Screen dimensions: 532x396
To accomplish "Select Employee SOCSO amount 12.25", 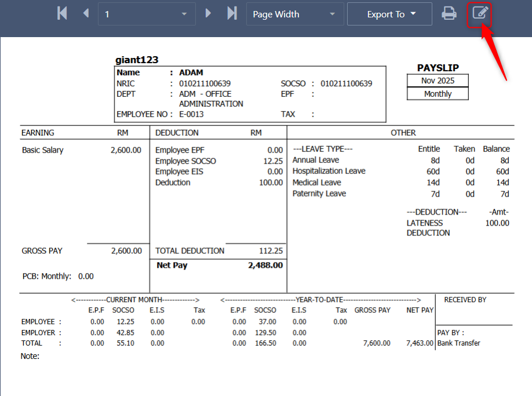I will point(273,161).
